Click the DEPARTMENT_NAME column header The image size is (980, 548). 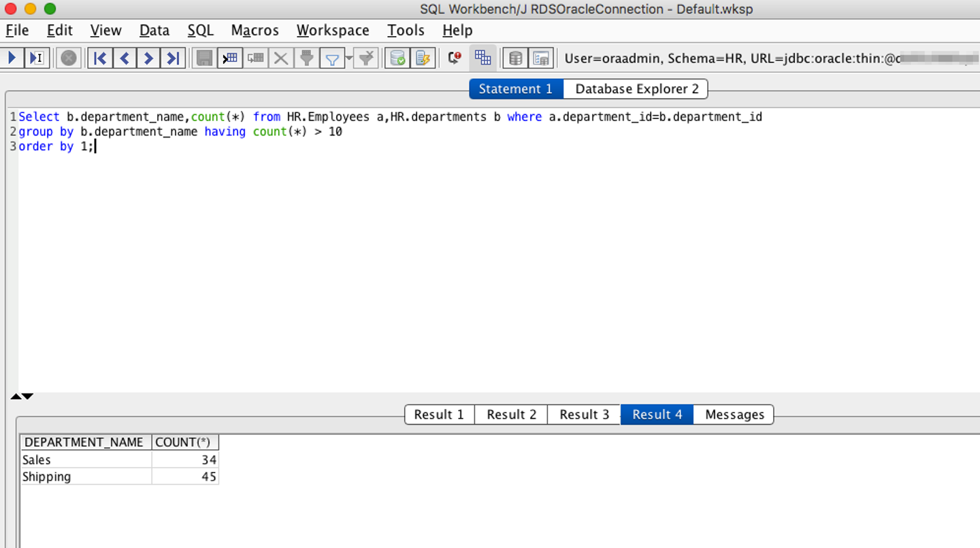(86, 442)
